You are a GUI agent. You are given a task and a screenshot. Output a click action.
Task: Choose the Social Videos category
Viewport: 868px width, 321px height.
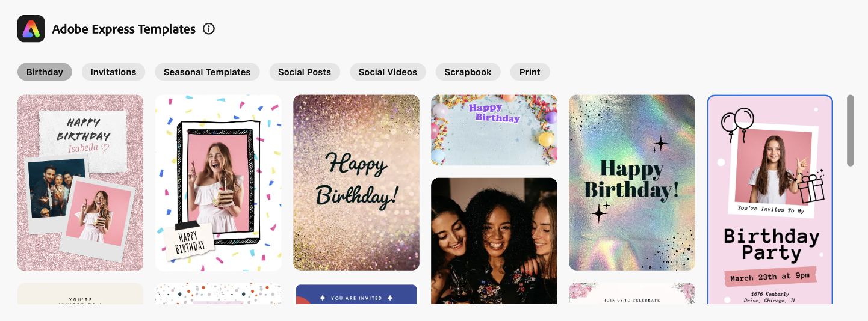388,72
